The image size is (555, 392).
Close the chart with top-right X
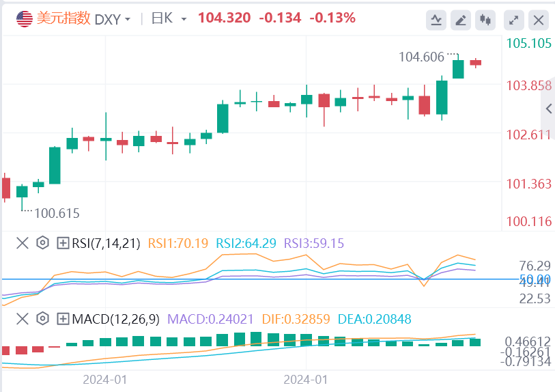click(539, 20)
